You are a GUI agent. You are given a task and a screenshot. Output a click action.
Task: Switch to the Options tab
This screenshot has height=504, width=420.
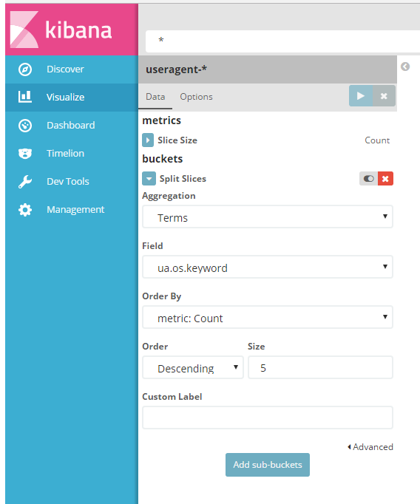point(196,97)
